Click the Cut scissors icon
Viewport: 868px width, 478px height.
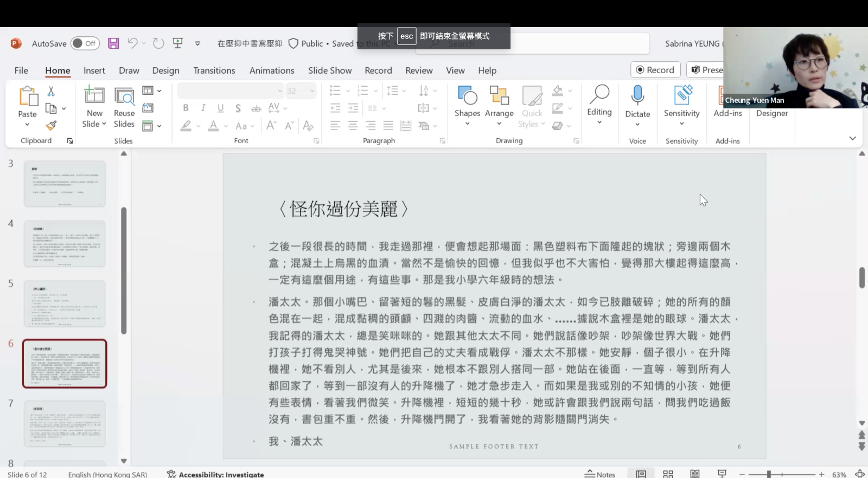[x=51, y=91]
